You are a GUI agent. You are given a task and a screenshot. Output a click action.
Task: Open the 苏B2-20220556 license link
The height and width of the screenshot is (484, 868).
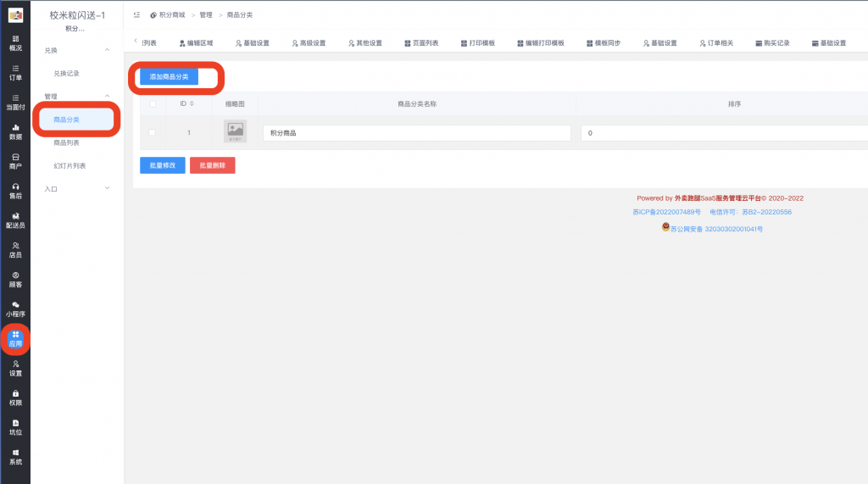click(766, 212)
